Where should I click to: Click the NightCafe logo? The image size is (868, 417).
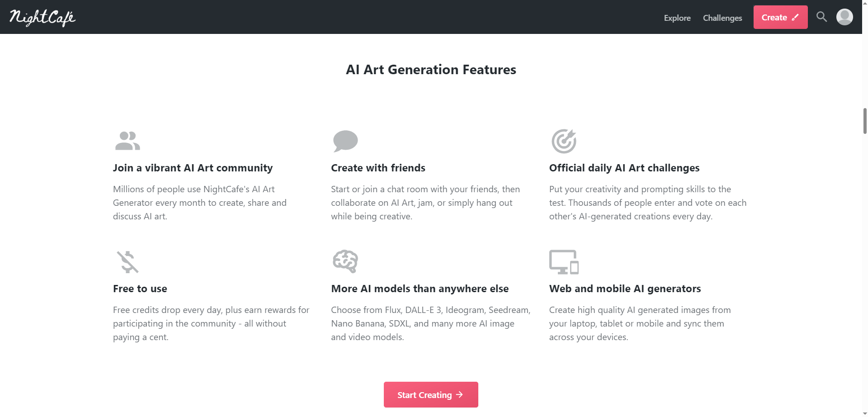coord(42,18)
